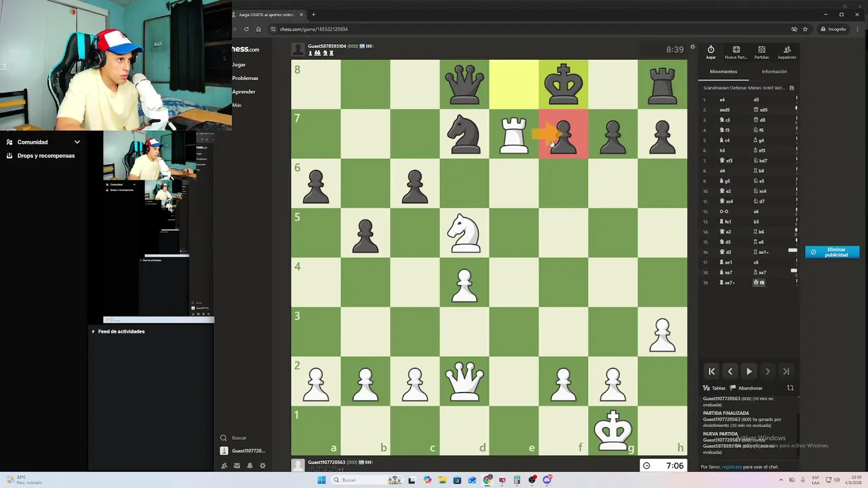Select the last black move f8
Viewport: 868px width, 488px height.
(x=759, y=283)
